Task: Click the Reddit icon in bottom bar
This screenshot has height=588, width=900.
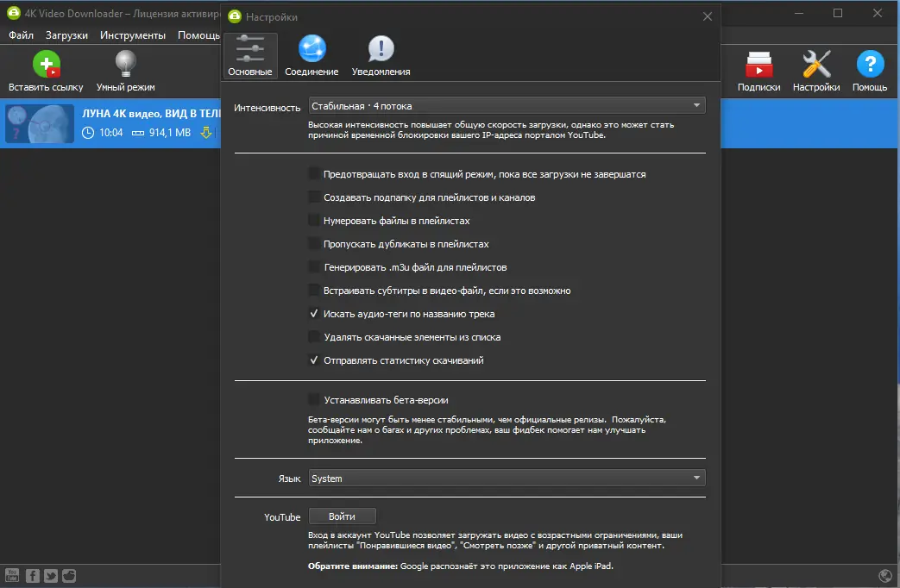Action: coord(69,575)
